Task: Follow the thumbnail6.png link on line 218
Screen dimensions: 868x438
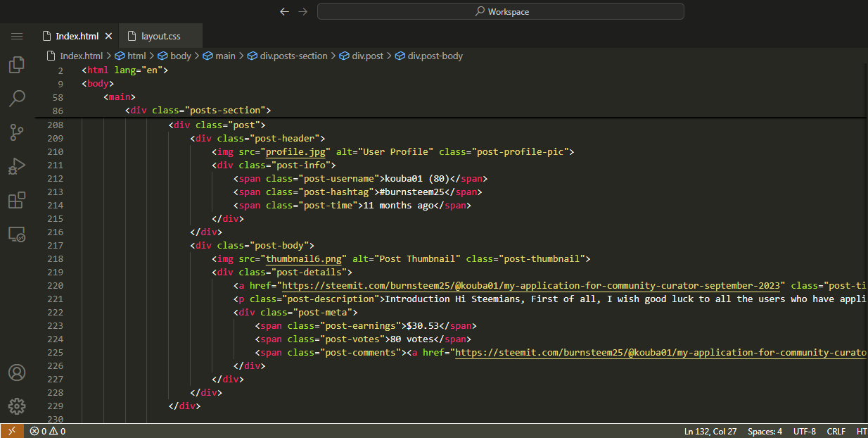Action: 304,258
